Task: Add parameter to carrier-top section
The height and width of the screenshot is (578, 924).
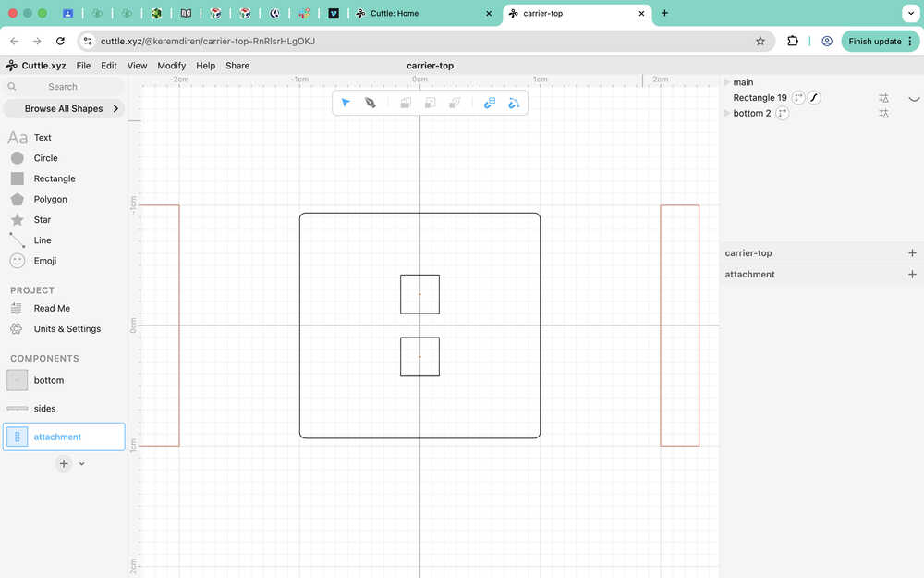Action: [x=912, y=253]
